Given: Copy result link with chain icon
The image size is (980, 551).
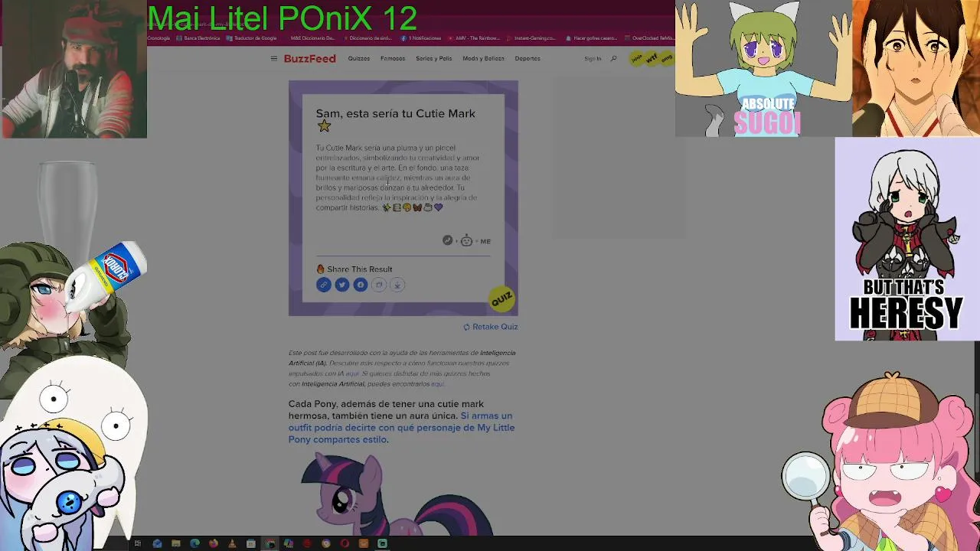Looking at the screenshot, I should [x=324, y=285].
